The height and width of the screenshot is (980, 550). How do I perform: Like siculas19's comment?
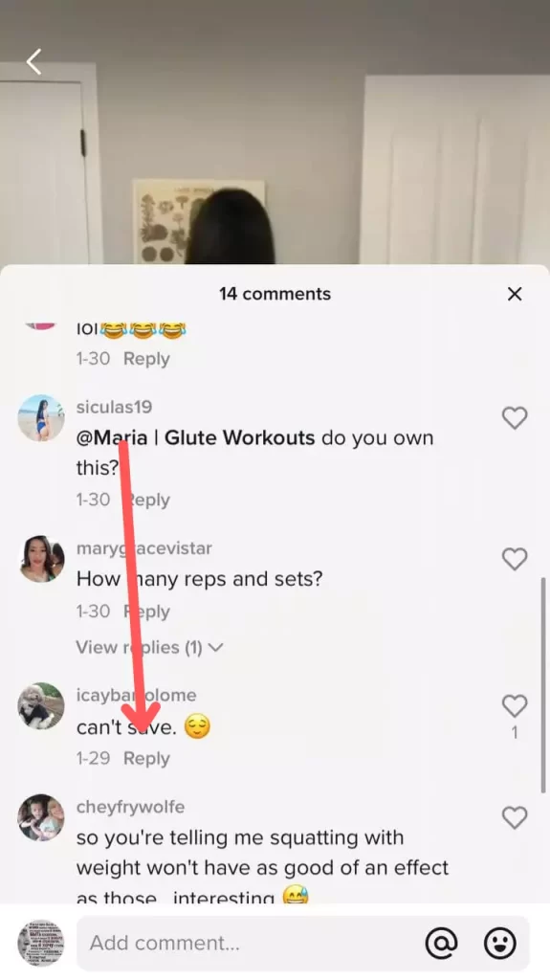click(515, 418)
